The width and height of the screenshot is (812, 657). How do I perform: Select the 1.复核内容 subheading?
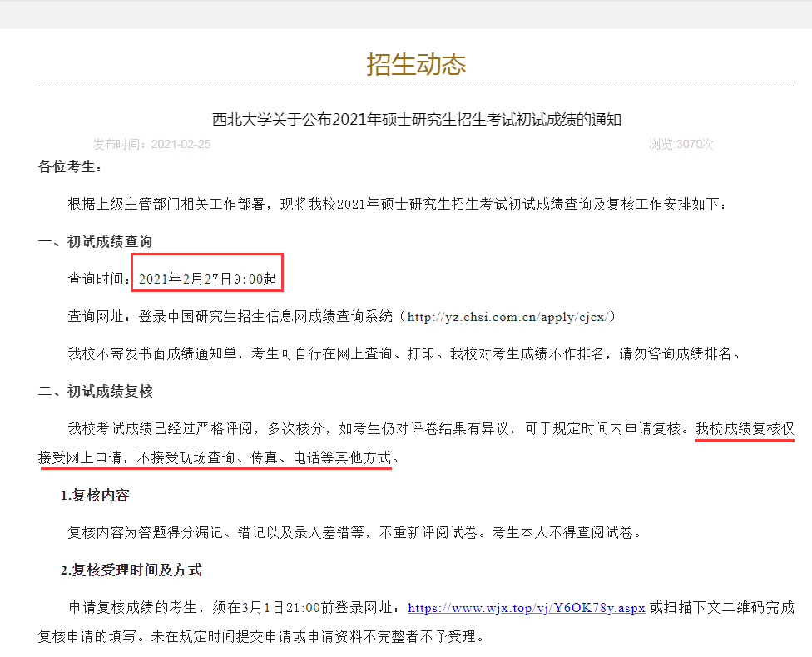(94, 496)
